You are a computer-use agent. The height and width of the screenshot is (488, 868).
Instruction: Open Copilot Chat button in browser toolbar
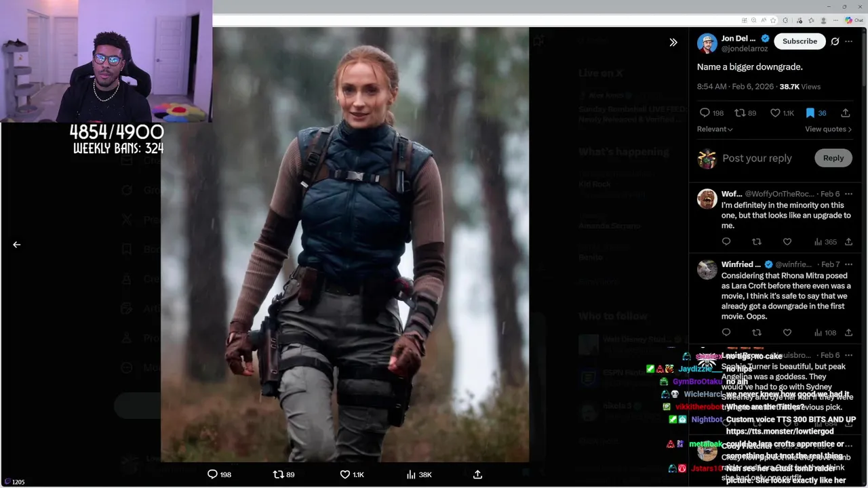click(x=854, y=20)
